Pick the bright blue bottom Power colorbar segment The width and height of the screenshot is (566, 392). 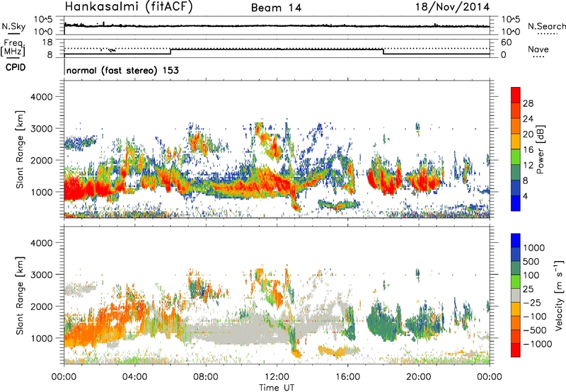pos(516,204)
